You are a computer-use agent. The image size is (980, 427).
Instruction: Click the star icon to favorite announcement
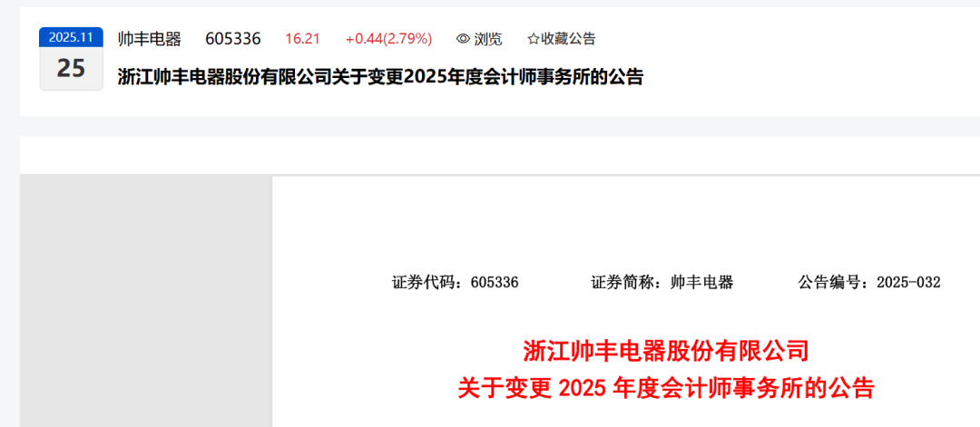[x=534, y=39]
